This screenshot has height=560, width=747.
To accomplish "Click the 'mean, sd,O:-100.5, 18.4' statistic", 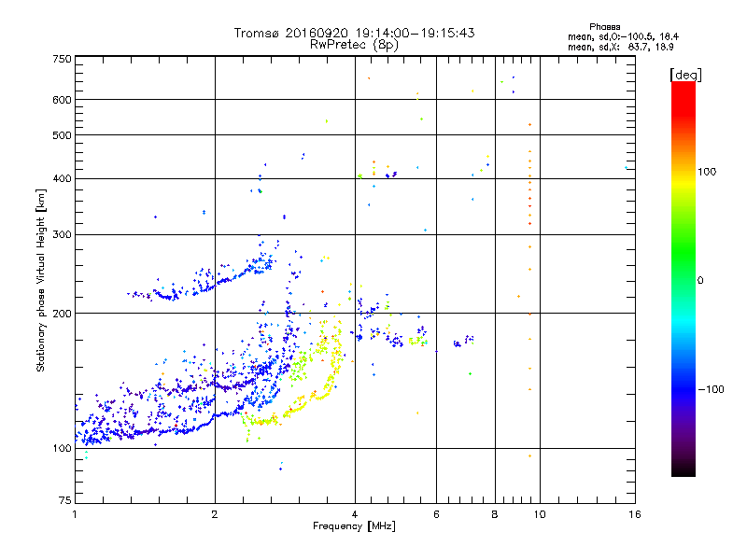I will point(623,36).
